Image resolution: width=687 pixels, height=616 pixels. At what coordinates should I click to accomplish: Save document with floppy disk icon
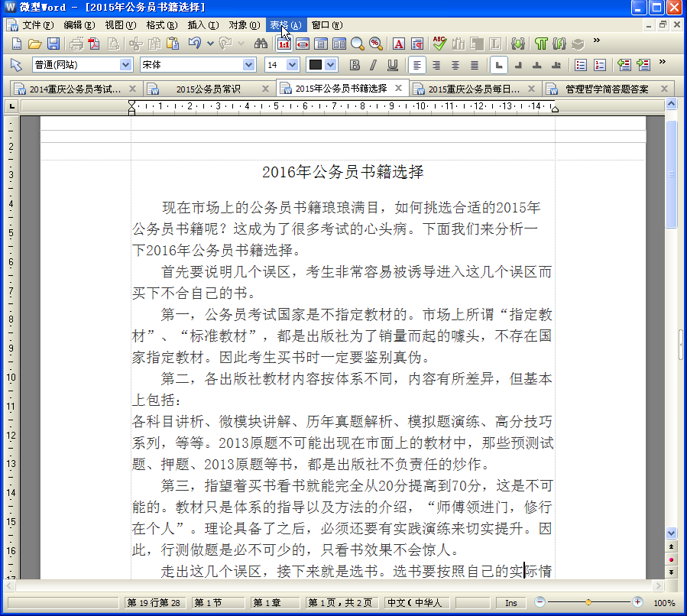pyautogui.click(x=53, y=44)
